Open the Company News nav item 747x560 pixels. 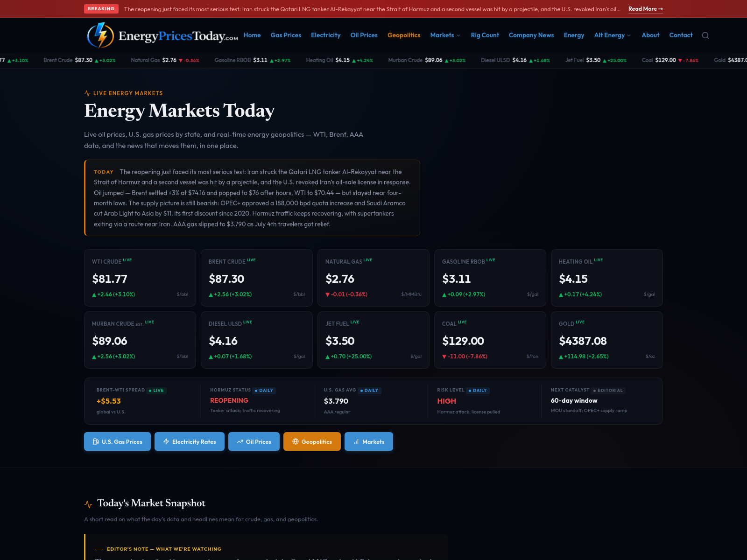click(531, 35)
